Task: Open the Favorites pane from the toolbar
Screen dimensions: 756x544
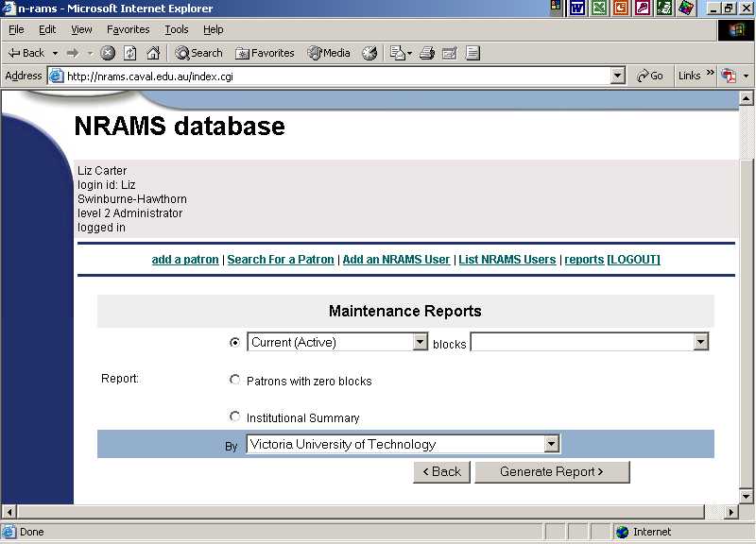Action: [265, 53]
